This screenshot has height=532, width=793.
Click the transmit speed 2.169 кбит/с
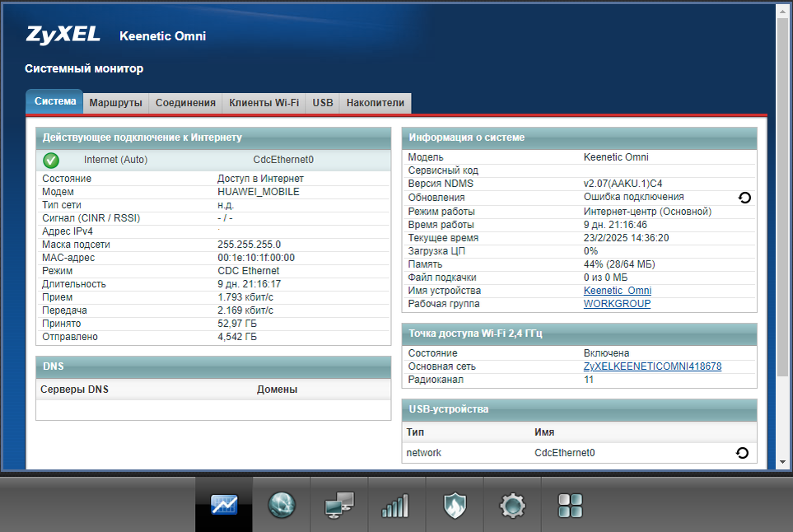[245, 310]
